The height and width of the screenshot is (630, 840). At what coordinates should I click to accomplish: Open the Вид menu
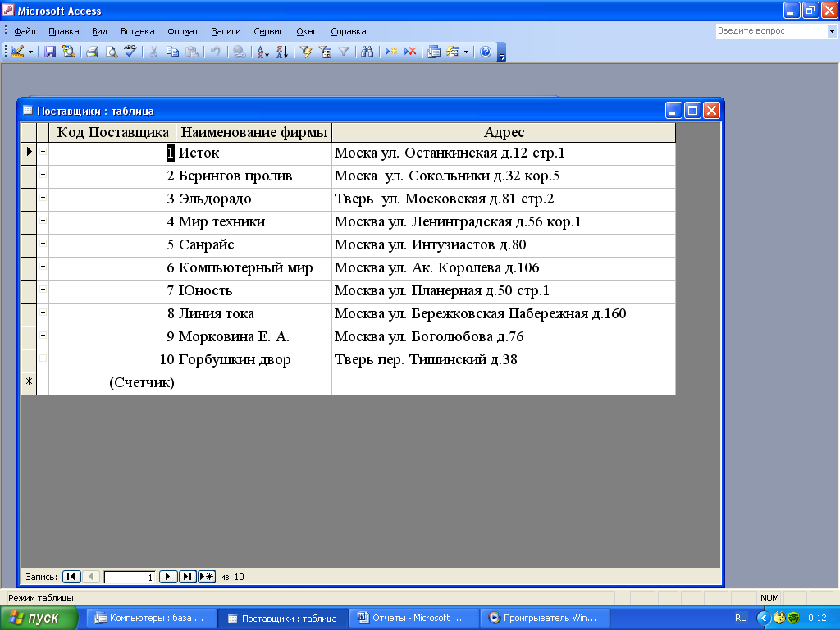pyautogui.click(x=99, y=31)
